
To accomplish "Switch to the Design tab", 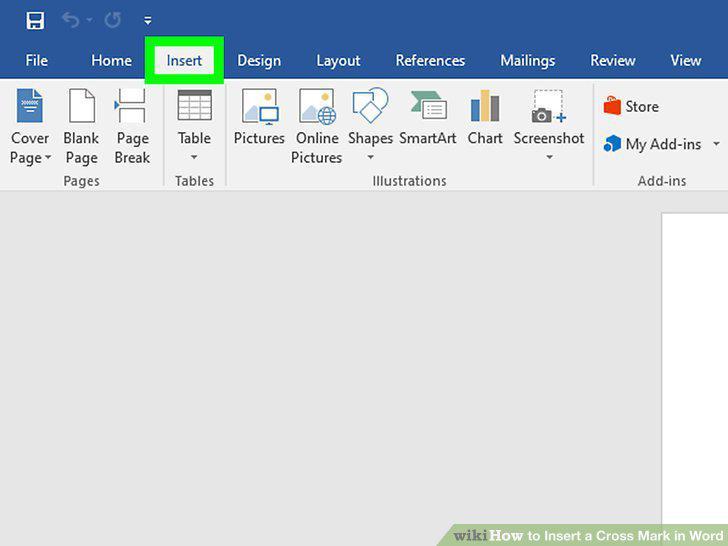I will point(259,60).
